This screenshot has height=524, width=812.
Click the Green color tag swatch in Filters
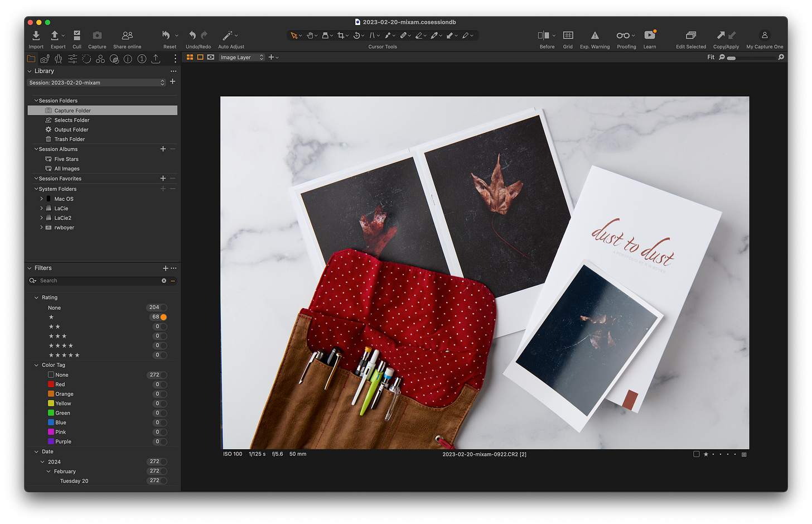pyautogui.click(x=51, y=413)
